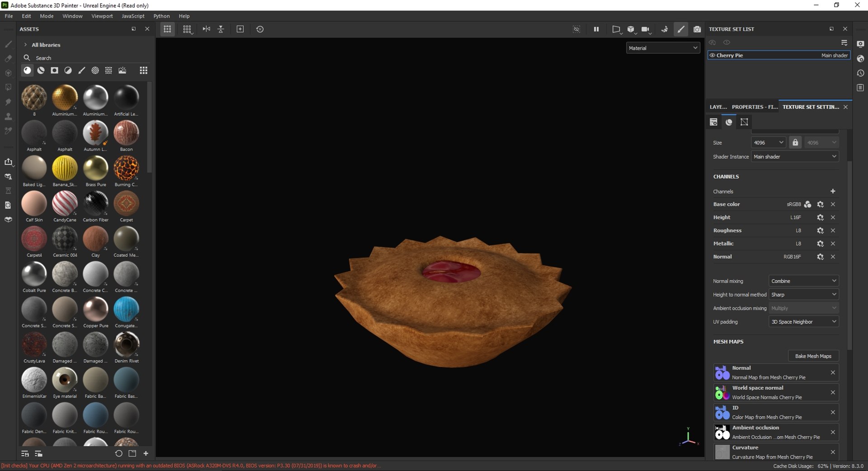
Task: Open the Python menu
Action: [161, 16]
